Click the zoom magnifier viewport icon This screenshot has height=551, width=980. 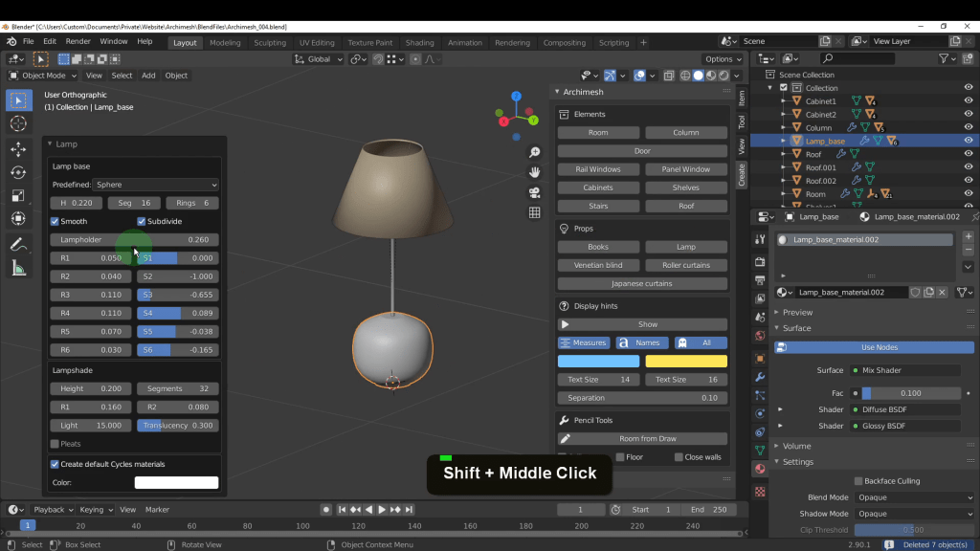[x=535, y=153]
